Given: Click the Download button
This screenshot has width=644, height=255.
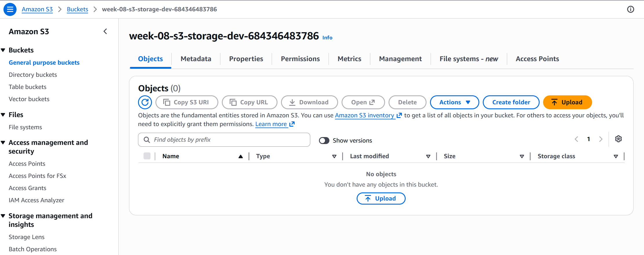Looking at the screenshot, I should point(309,102).
